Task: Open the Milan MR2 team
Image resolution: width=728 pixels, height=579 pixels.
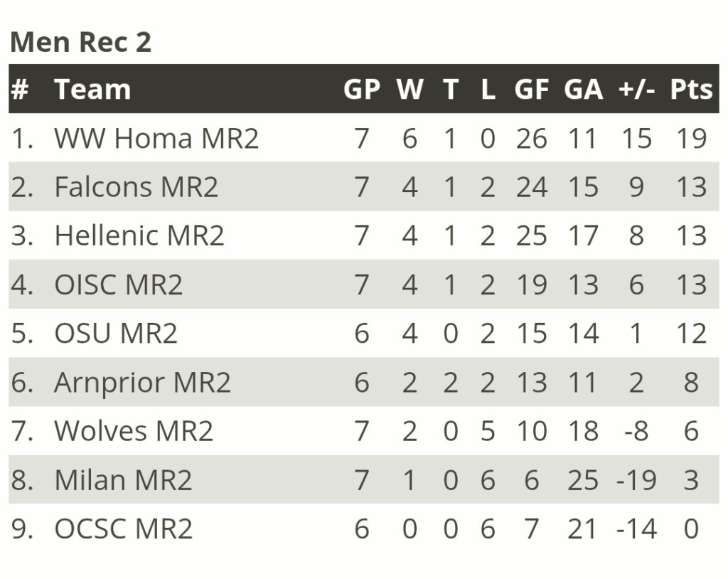Action: (x=123, y=479)
